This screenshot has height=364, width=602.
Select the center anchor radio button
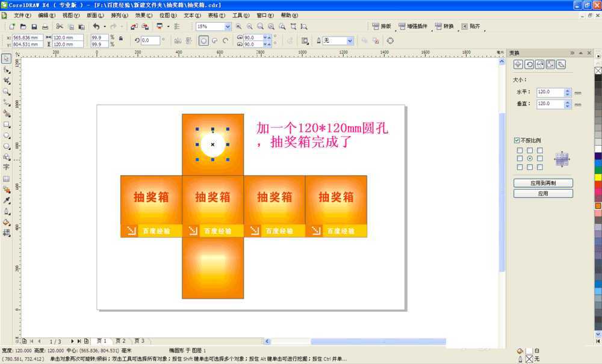[531, 158]
